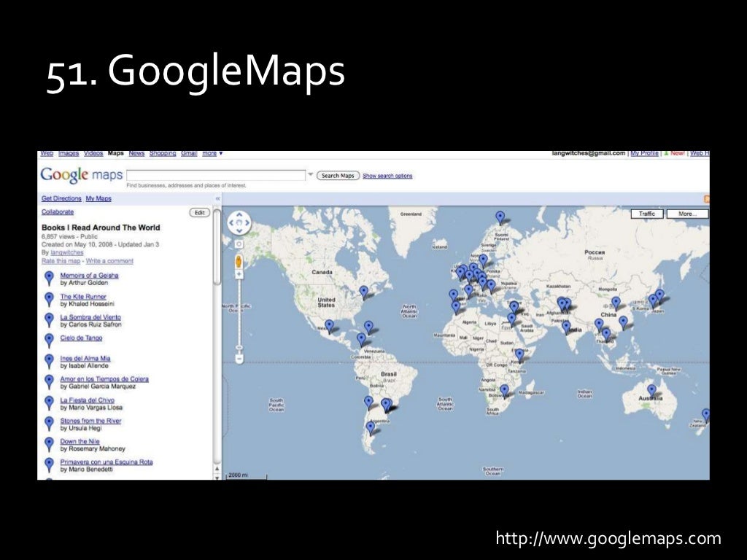This screenshot has height=560, width=747.
Task: Click the Collaborate link
Action: 58,212
